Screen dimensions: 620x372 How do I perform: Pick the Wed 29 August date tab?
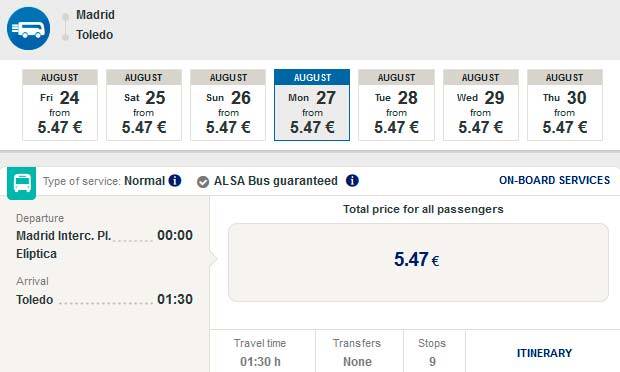pos(481,105)
